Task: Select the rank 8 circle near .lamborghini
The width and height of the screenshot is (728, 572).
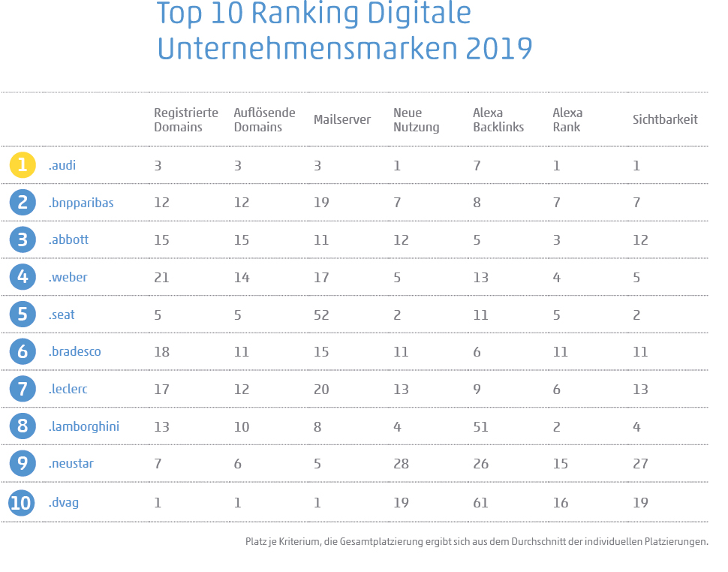Action: click(22, 426)
